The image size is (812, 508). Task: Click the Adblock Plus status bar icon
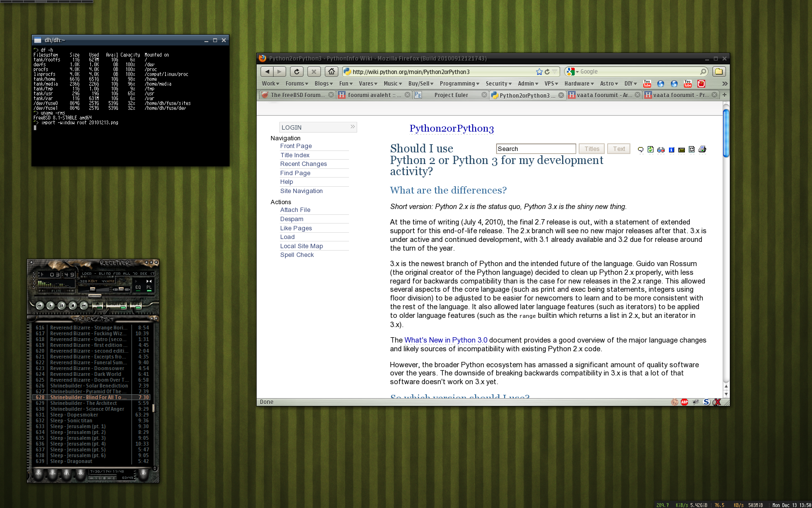pos(684,402)
